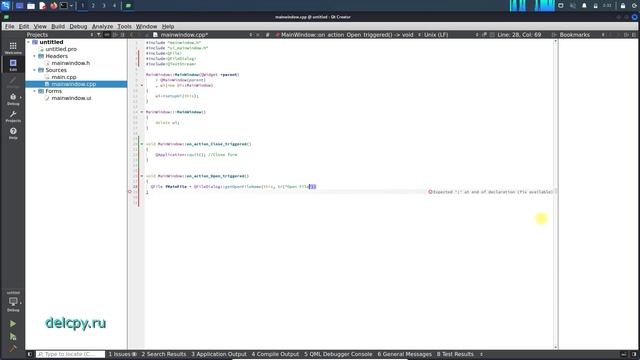Open the Analyze menu

[102, 26]
